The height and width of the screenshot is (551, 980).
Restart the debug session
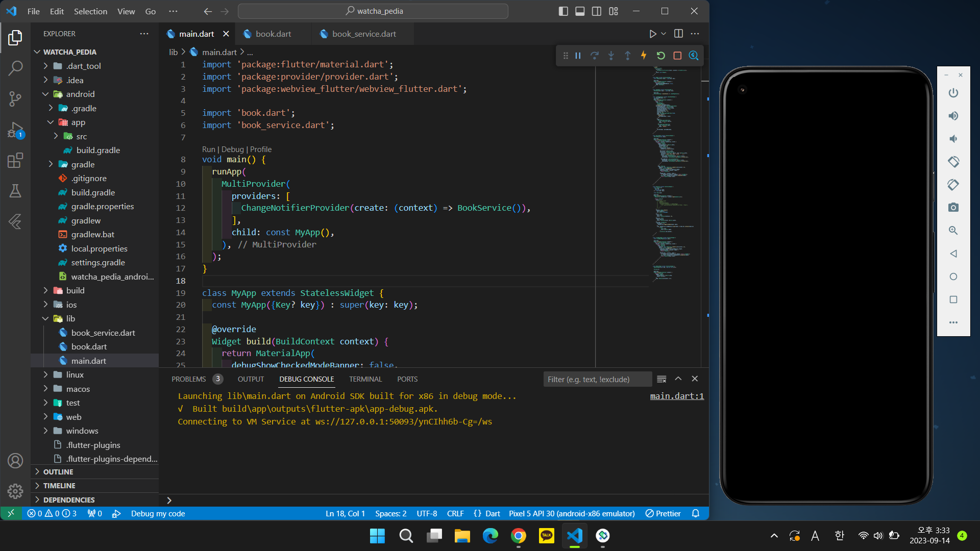(661, 56)
